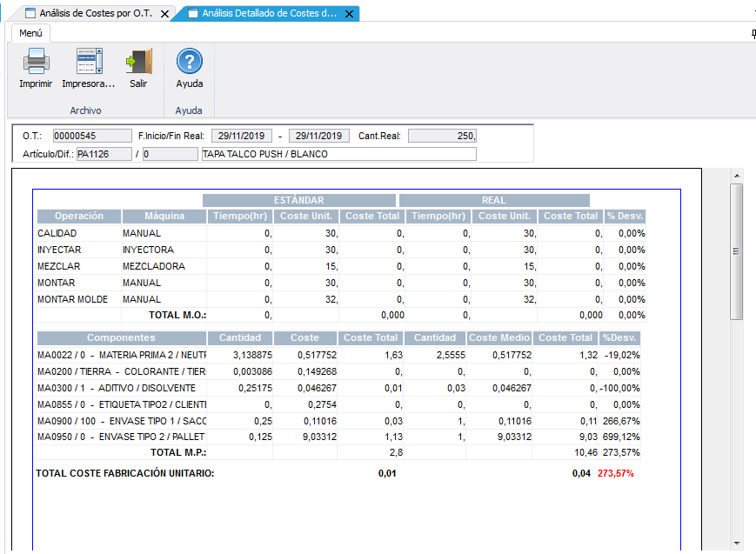756x554 pixels.
Task: Click the Imprimir printer icon
Action: click(36, 63)
